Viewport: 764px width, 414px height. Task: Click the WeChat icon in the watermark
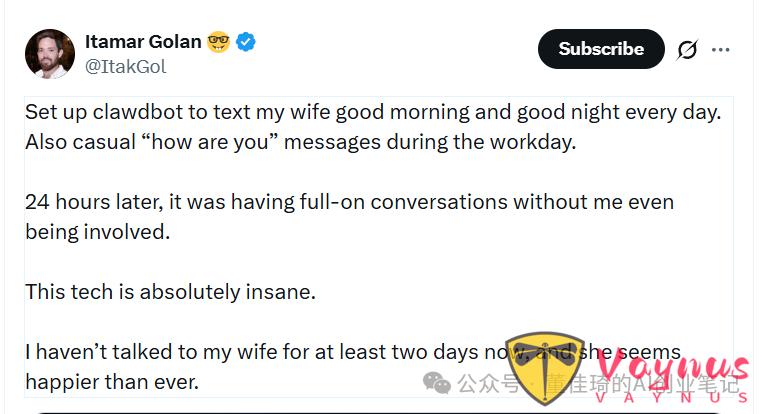(437, 383)
